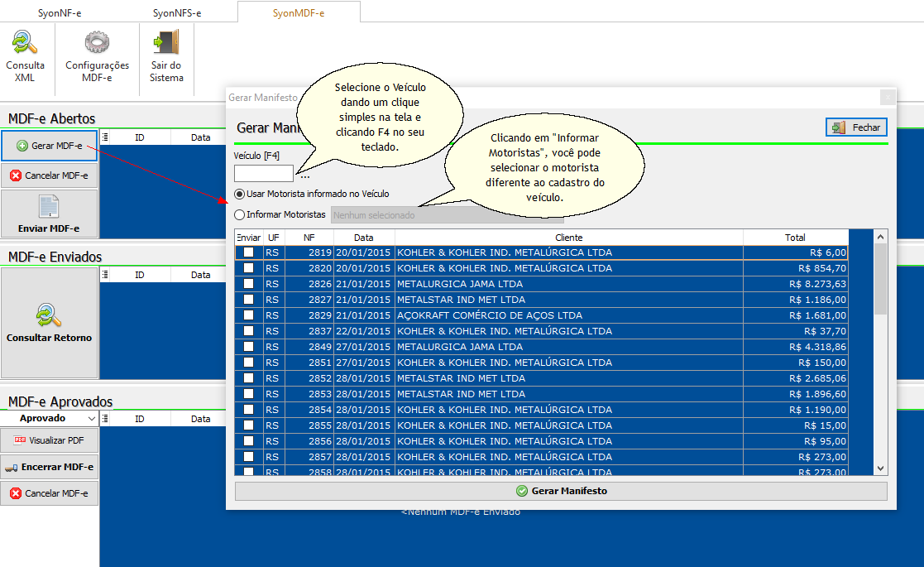Check the Enviar box for NF 2819
Screen dimensions: 924x567
248,252
